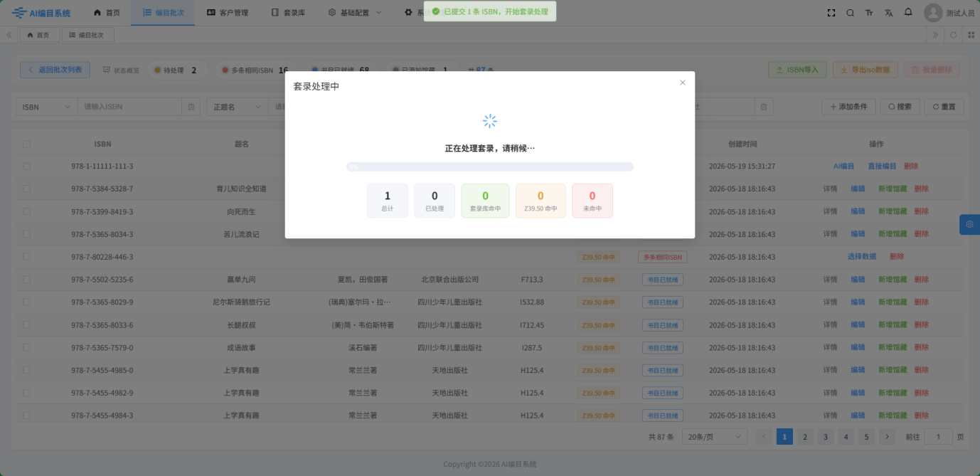Click the 套录 progress bar in dialog

point(490,166)
